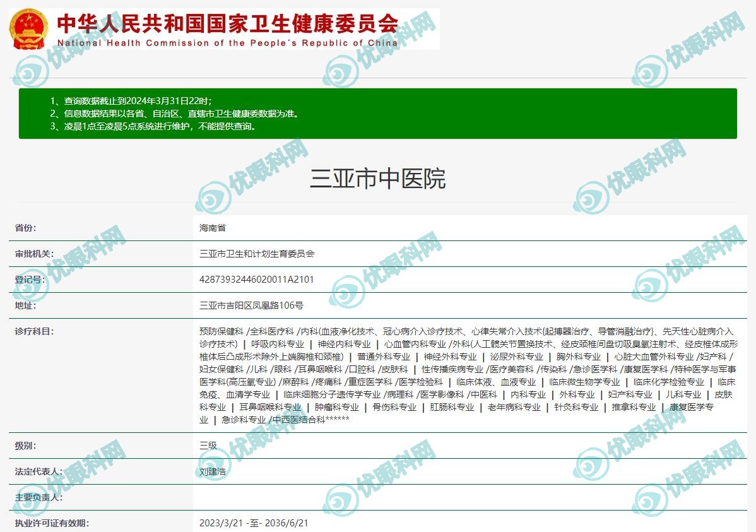
Task: Click the 三亚市中医院 page heading
Action: pyautogui.click(x=377, y=179)
